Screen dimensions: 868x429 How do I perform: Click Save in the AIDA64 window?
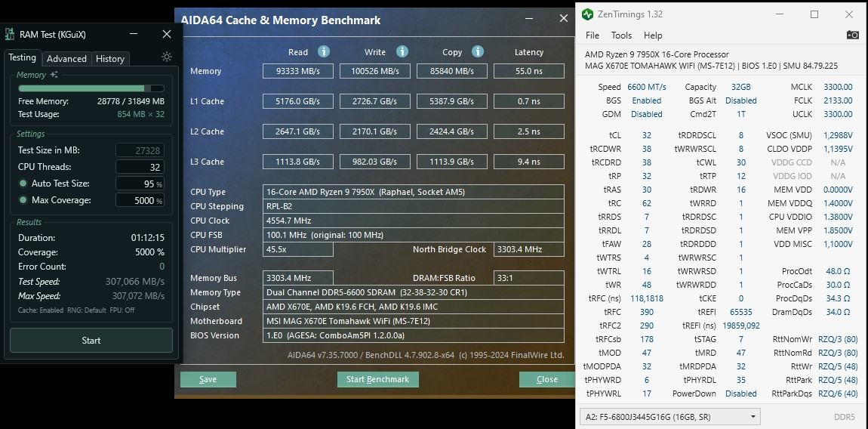[208, 379]
